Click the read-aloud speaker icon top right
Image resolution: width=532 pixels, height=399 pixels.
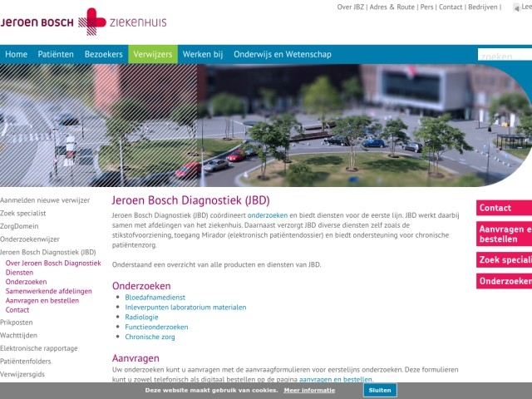tap(516, 7)
